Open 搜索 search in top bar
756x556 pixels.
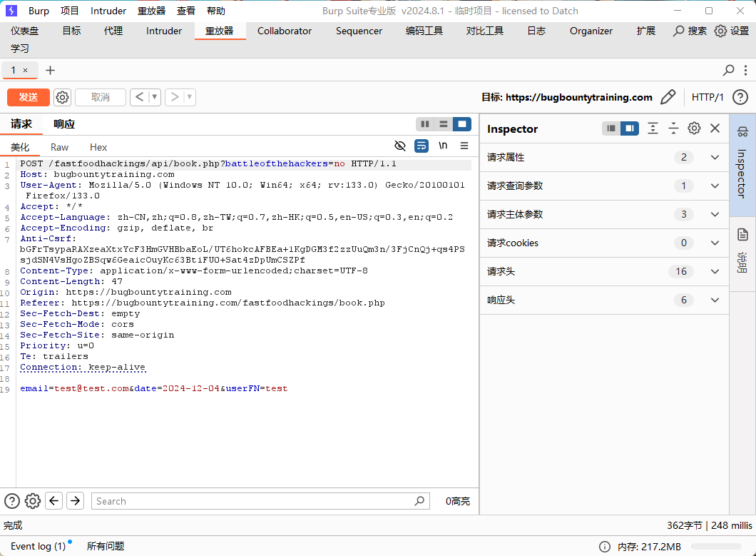690,31
